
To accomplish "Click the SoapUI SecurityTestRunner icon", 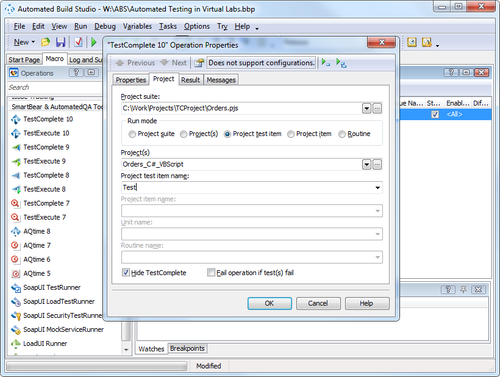I will [16, 316].
